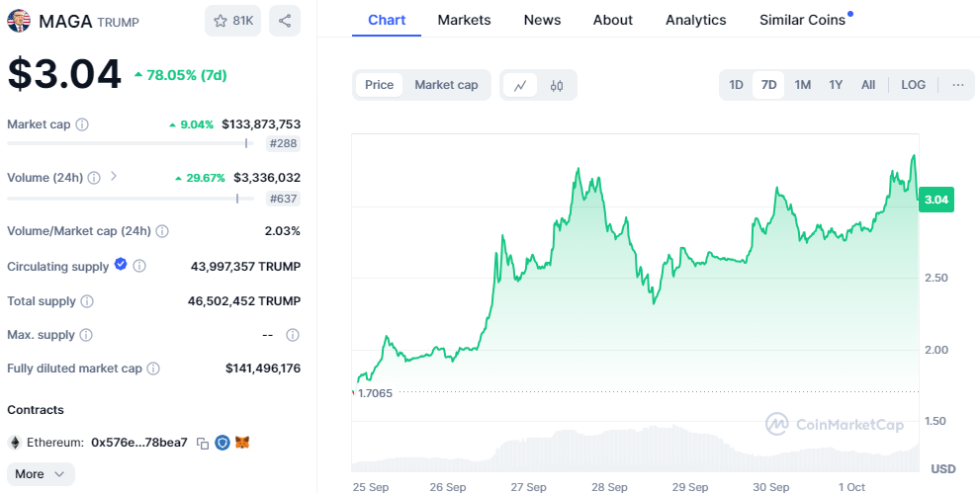
Task: Click the 3.04 current price label on chart
Action: pyautogui.click(x=936, y=200)
